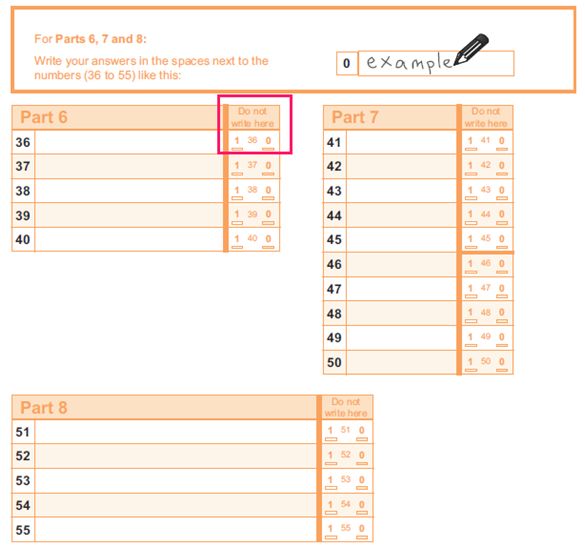The image size is (585, 549).
Task: Click the answer space for question 36
Action: (129, 142)
